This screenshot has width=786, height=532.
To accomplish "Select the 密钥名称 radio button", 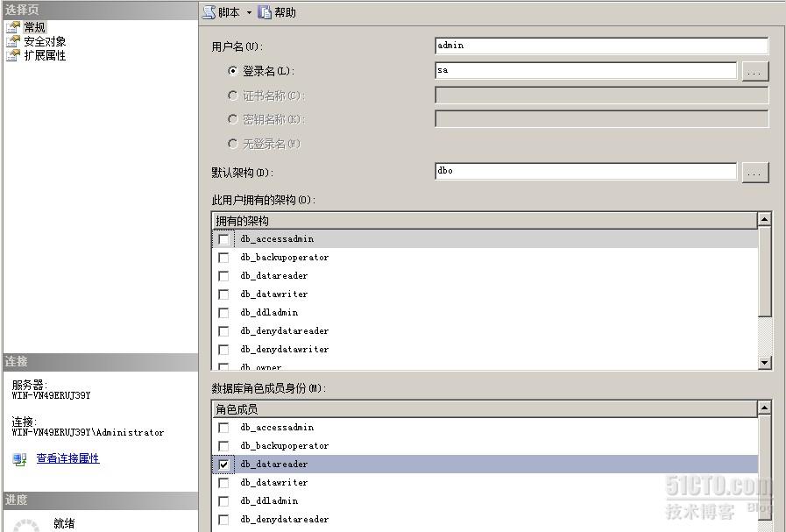I will [232, 119].
